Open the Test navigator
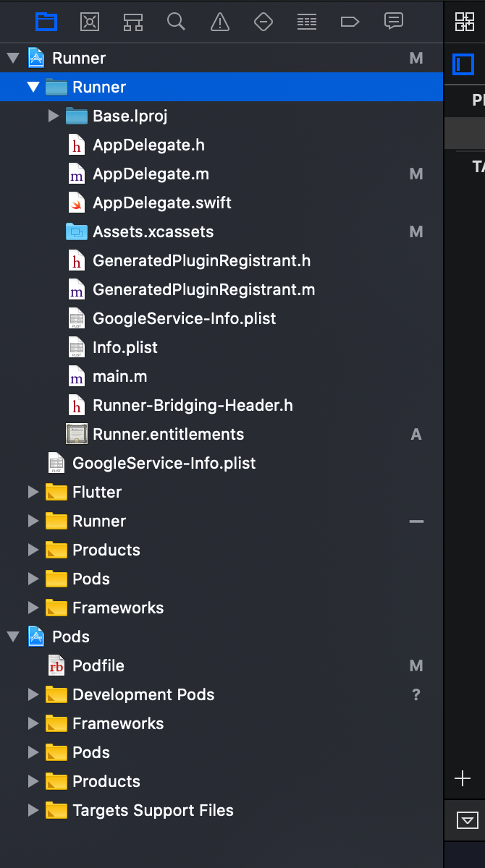The image size is (485, 868). click(x=263, y=22)
